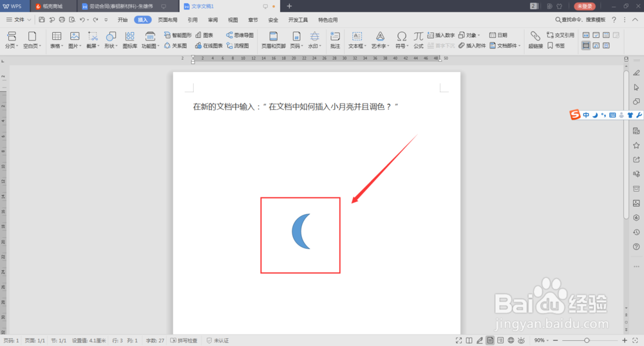Image resolution: width=644 pixels, height=346 pixels.
Task: Insert a 图标库 icon library item
Action: [130, 40]
